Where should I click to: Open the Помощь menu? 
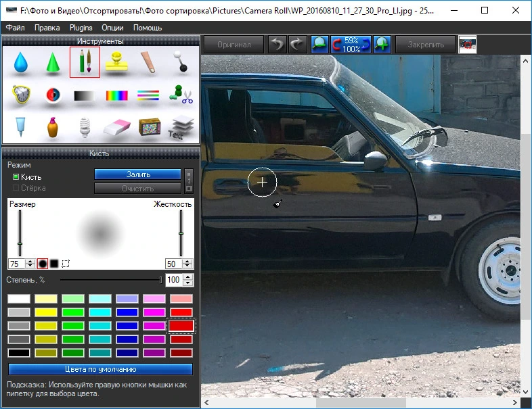[x=148, y=28]
